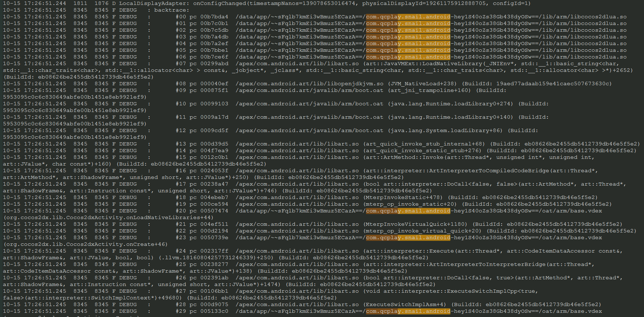
Task: Click highlighted com.qcplay.snail.android on frame #03
Action: point(408,37)
